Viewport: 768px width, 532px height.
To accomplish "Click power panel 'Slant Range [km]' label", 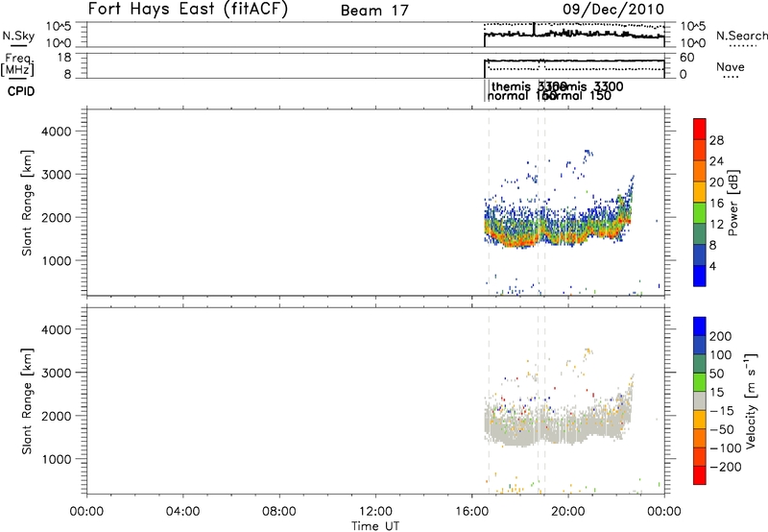I will pyautogui.click(x=27, y=203).
